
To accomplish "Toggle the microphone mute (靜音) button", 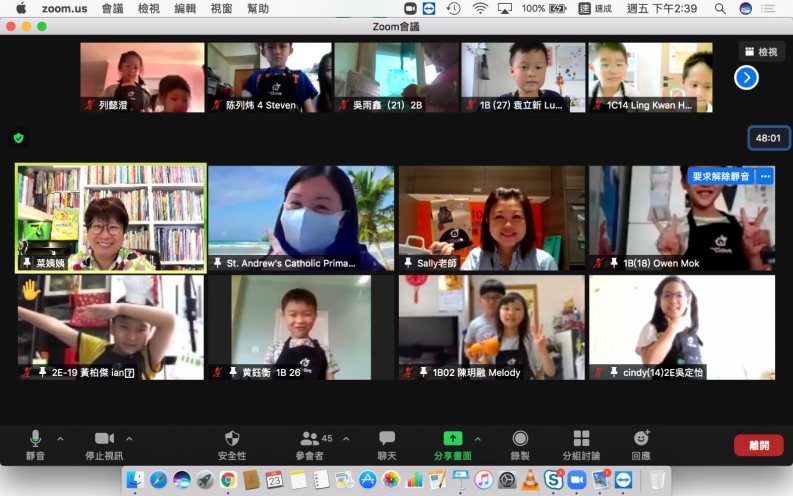I will tap(36, 439).
